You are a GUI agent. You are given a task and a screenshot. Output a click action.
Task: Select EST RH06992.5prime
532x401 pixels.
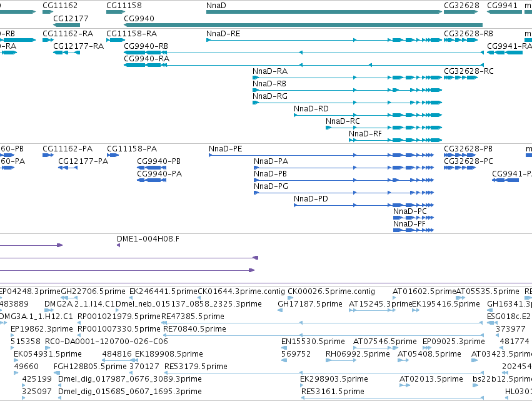341,360
